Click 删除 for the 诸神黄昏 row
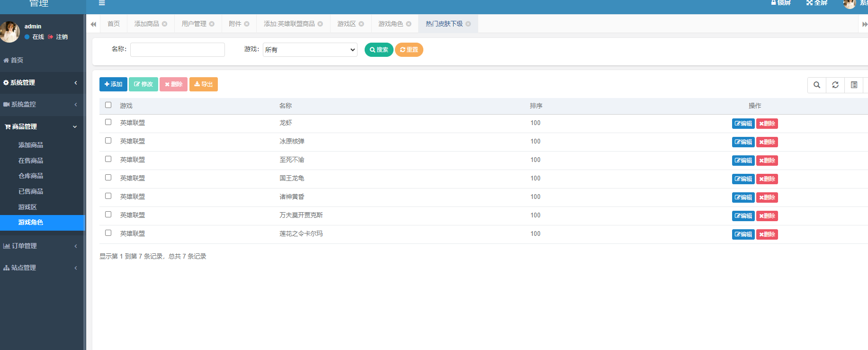Screen dimensions: 868x350 click(767, 197)
